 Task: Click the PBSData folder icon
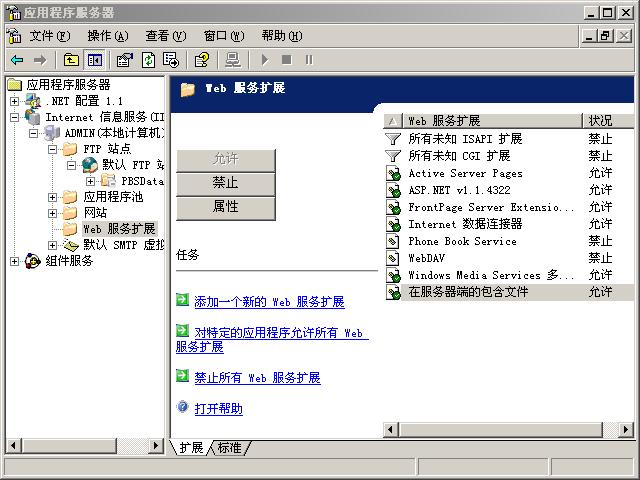coord(108,180)
